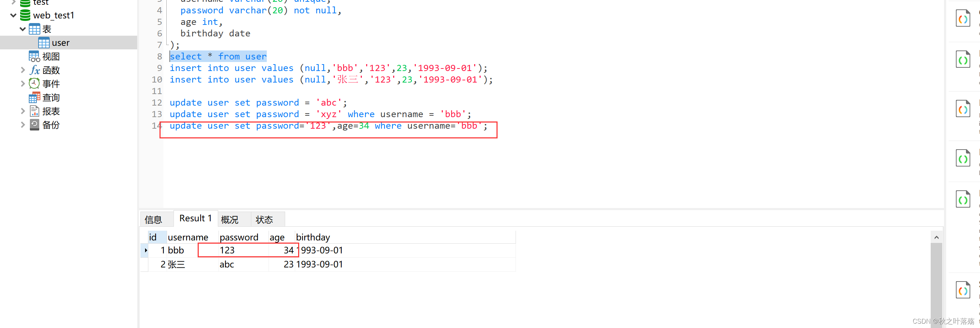
Task: Click line number 11 in the editor gutter
Action: 157,91
